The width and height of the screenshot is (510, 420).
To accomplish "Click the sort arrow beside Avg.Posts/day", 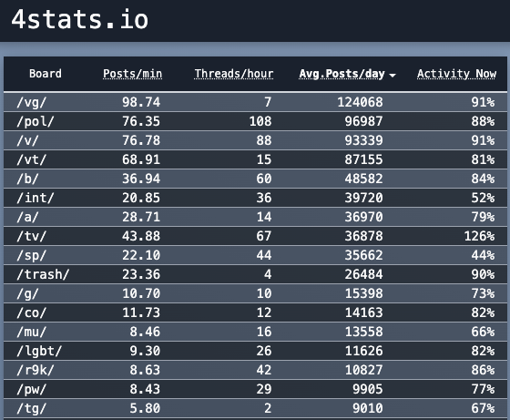I will click(393, 75).
